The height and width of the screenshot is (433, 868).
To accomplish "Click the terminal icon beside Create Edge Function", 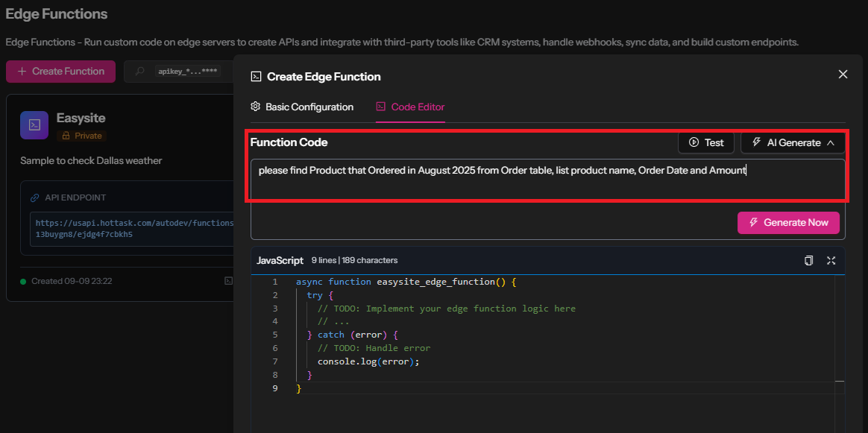I will (x=256, y=77).
